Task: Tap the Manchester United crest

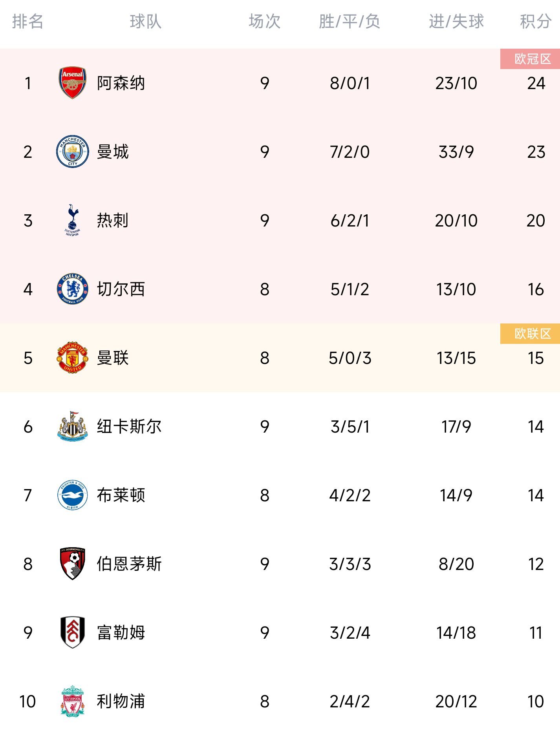Action: click(x=73, y=358)
